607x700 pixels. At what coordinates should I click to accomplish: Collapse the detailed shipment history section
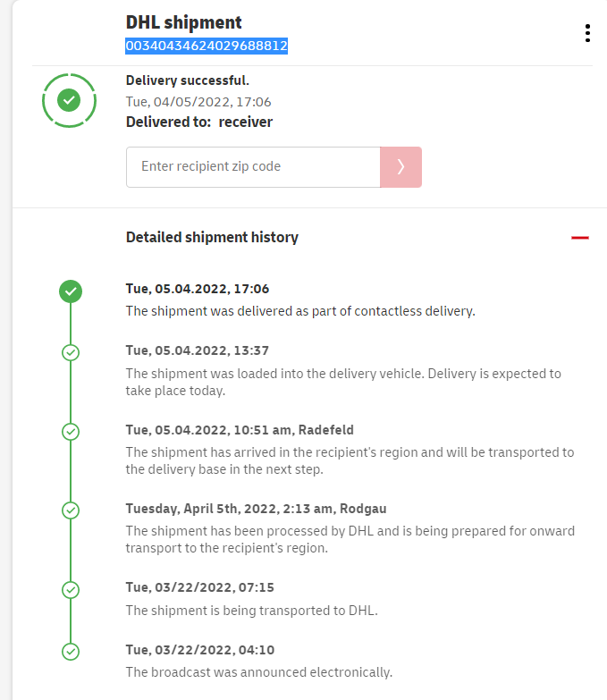[x=580, y=238]
